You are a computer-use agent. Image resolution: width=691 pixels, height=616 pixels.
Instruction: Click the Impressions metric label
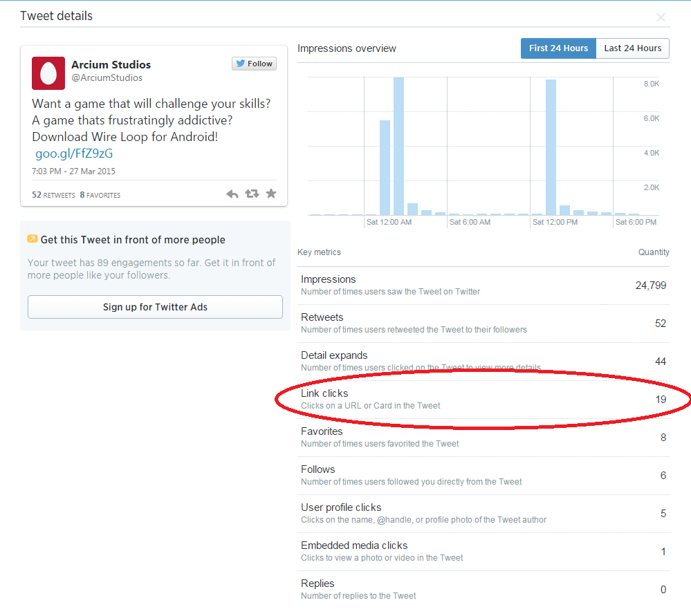coord(329,279)
